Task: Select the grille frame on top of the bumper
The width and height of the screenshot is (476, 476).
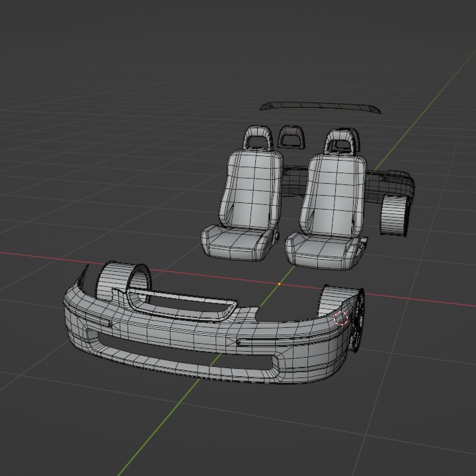Action: (x=182, y=303)
